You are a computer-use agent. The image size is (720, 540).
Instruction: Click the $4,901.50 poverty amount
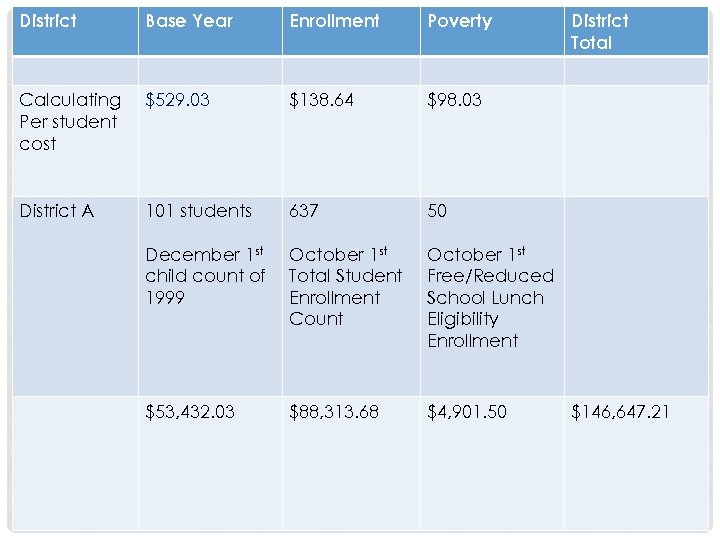point(467,412)
